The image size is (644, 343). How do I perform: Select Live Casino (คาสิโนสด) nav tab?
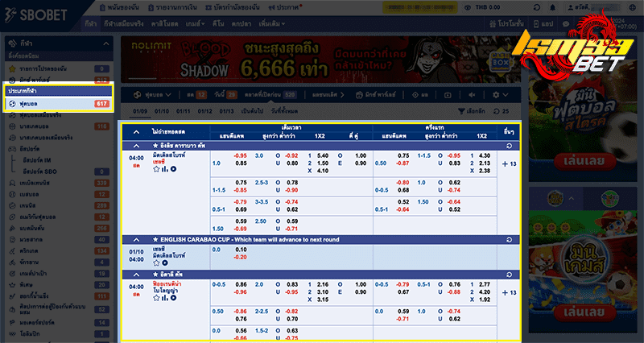pos(164,24)
